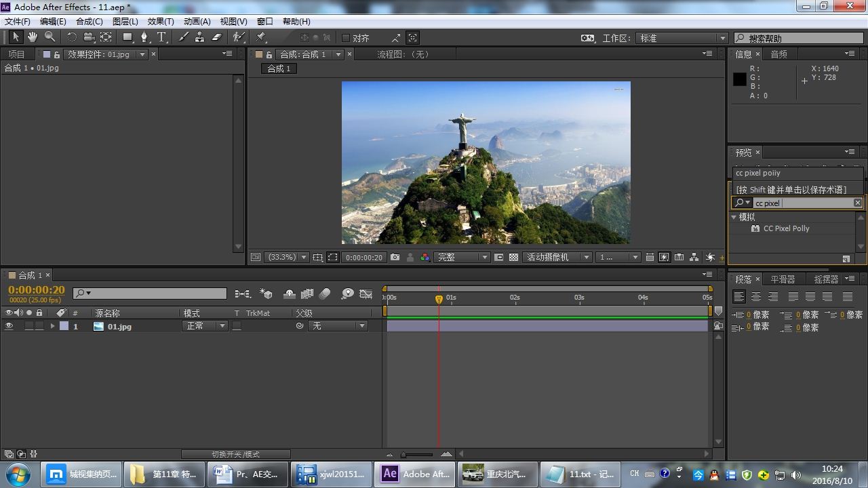Hide the 01.jpg layer with eye icon

point(9,326)
